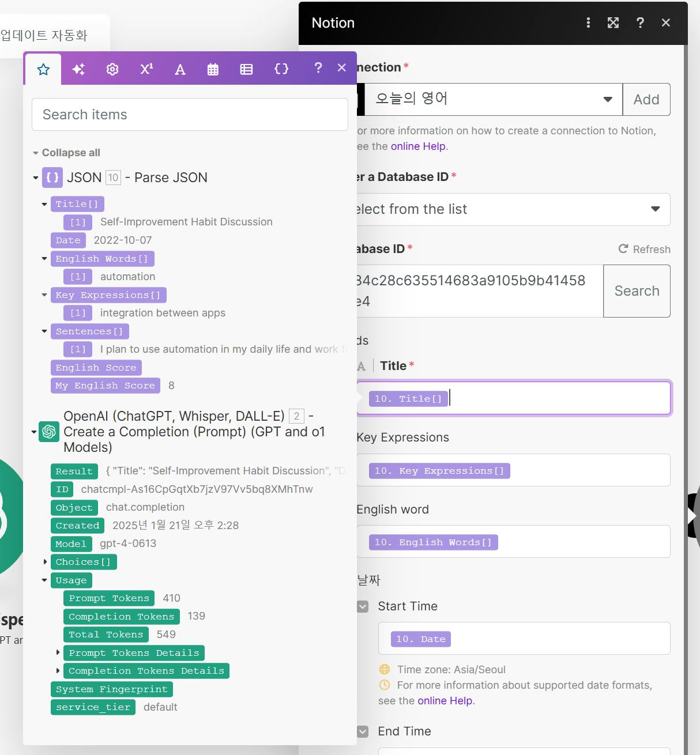Viewport: 700px width, 755px height.
Task: Open Notion module options menu
Action: [588, 22]
